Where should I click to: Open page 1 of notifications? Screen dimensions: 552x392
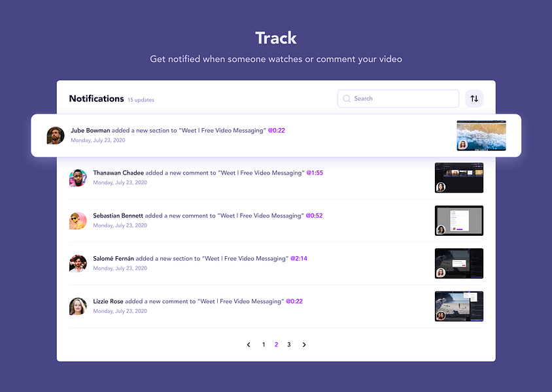tap(264, 344)
